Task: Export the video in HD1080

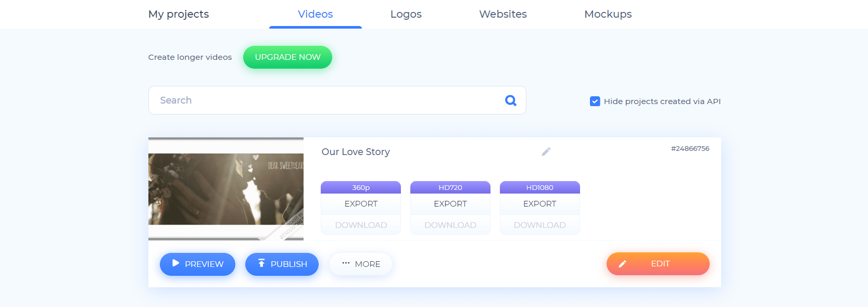Action: tap(540, 204)
